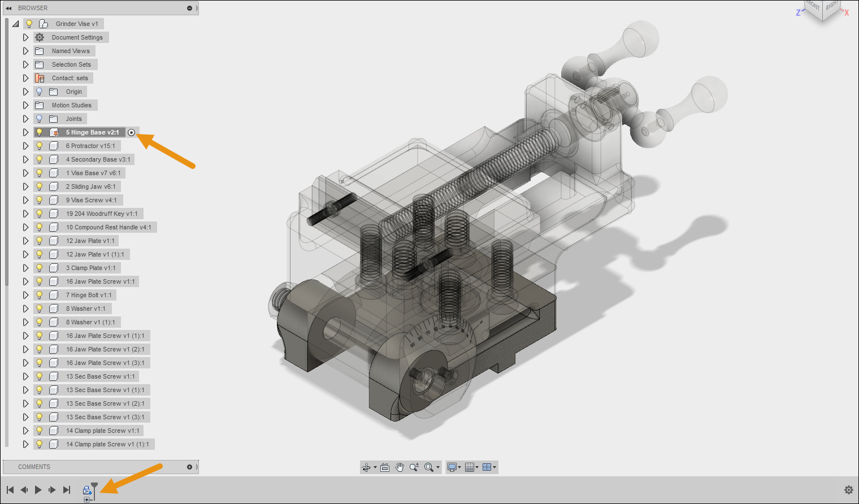Toggle visibility of Grinder Vise v1
859x504 pixels.
29,24
